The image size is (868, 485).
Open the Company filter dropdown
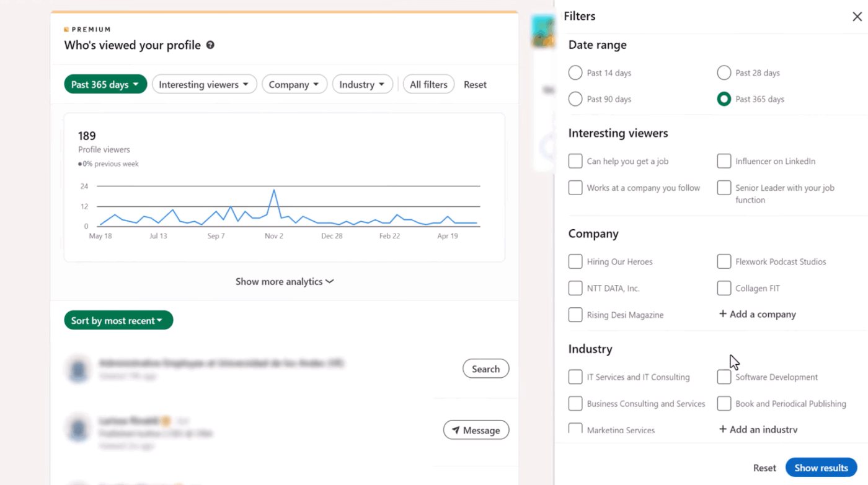[x=294, y=84]
